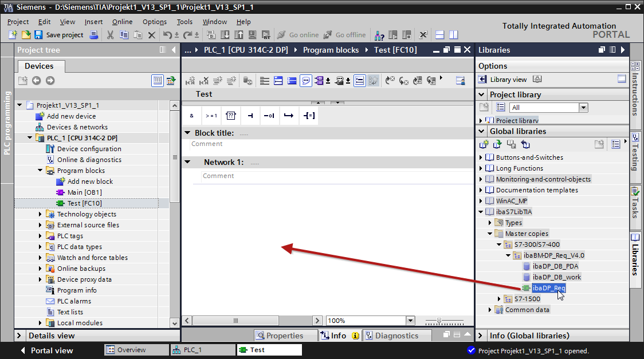Insert an AND box instruction
The image size is (644, 359).
[x=191, y=116]
